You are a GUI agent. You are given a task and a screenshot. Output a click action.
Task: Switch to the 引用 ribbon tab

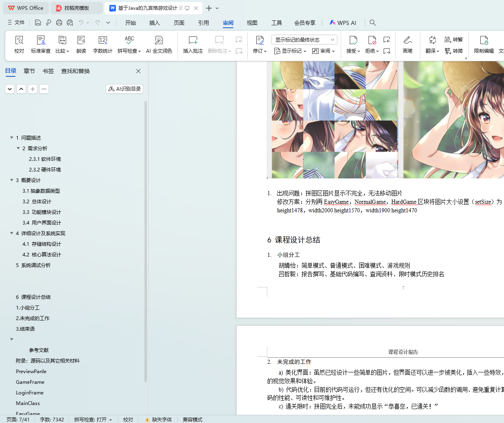[x=204, y=23]
